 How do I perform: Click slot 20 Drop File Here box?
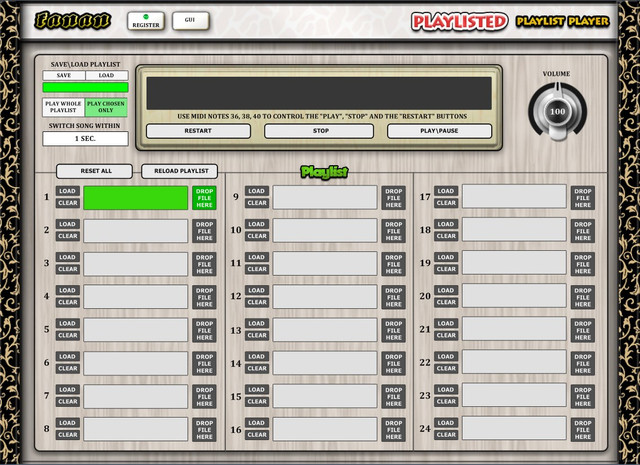coord(582,297)
